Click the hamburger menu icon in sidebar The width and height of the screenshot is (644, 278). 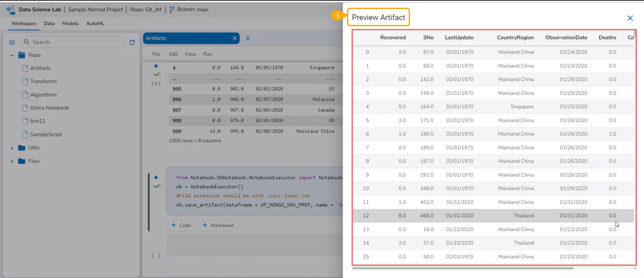(x=12, y=42)
